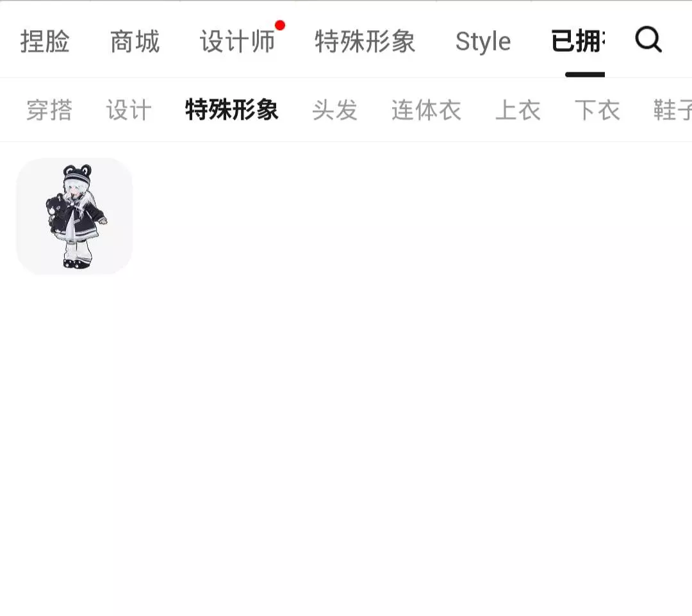The height and width of the screenshot is (616, 692).
Task: Go to the 设计师 tab
Action: (238, 42)
